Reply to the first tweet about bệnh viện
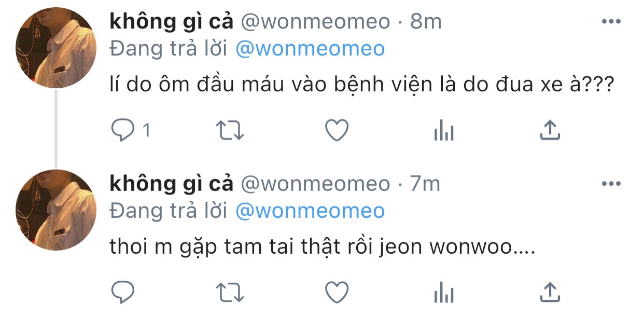This screenshot has width=644, height=316. [123, 131]
